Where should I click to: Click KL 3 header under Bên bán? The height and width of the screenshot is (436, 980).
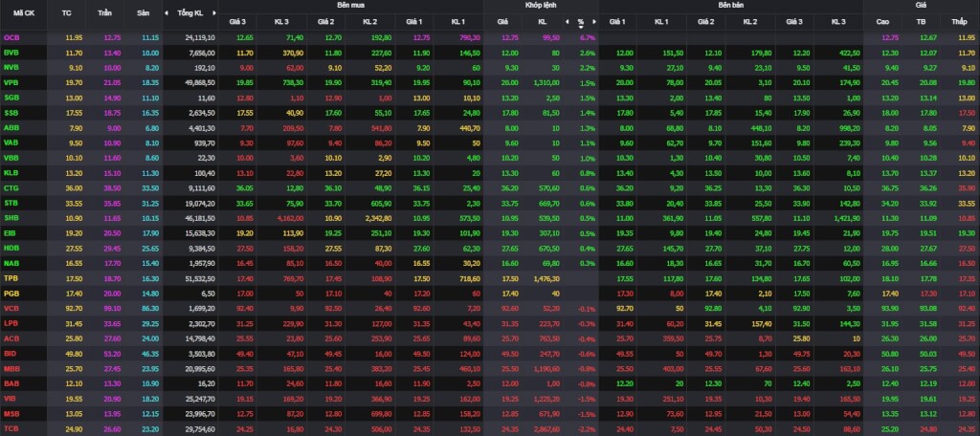point(838,22)
